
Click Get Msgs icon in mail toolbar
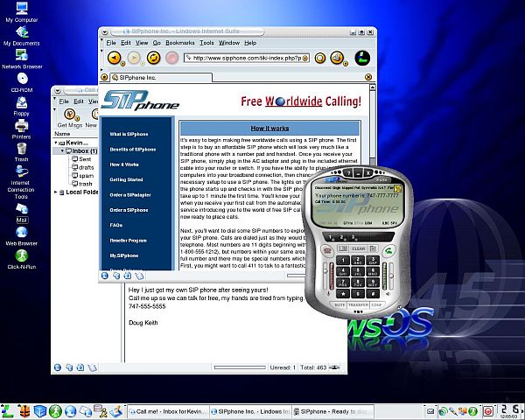[69, 112]
